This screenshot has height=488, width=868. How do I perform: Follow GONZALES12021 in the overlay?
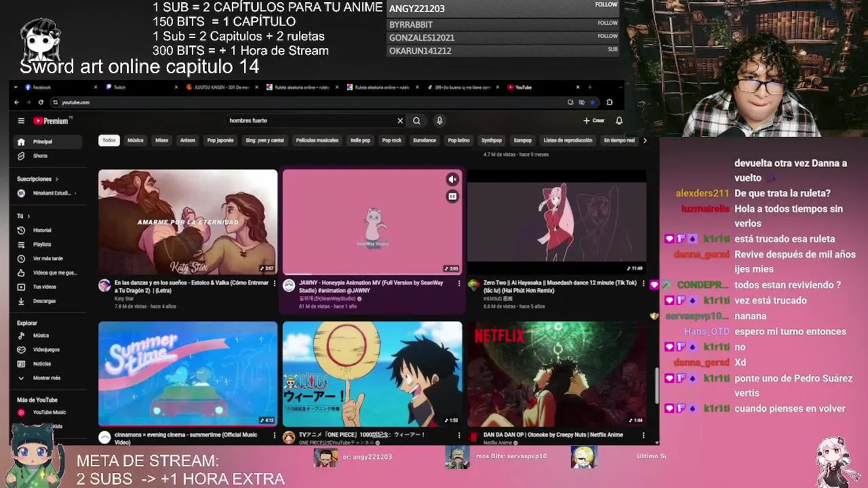(x=608, y=37)
